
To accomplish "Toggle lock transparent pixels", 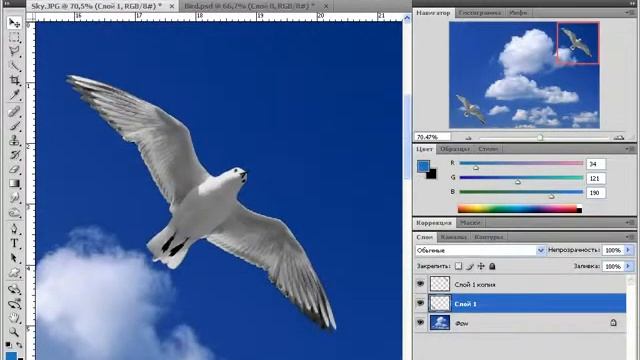I will pos(458,266).
